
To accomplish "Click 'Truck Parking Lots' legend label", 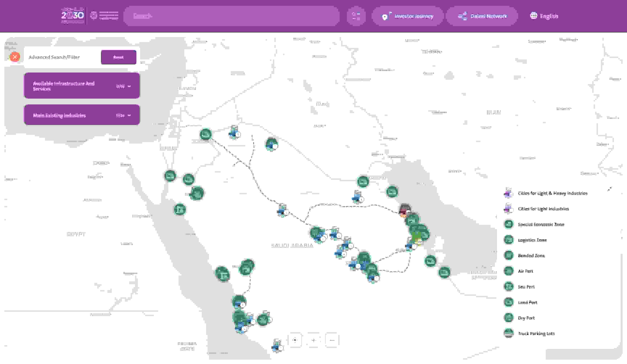I will click(536, 333).
